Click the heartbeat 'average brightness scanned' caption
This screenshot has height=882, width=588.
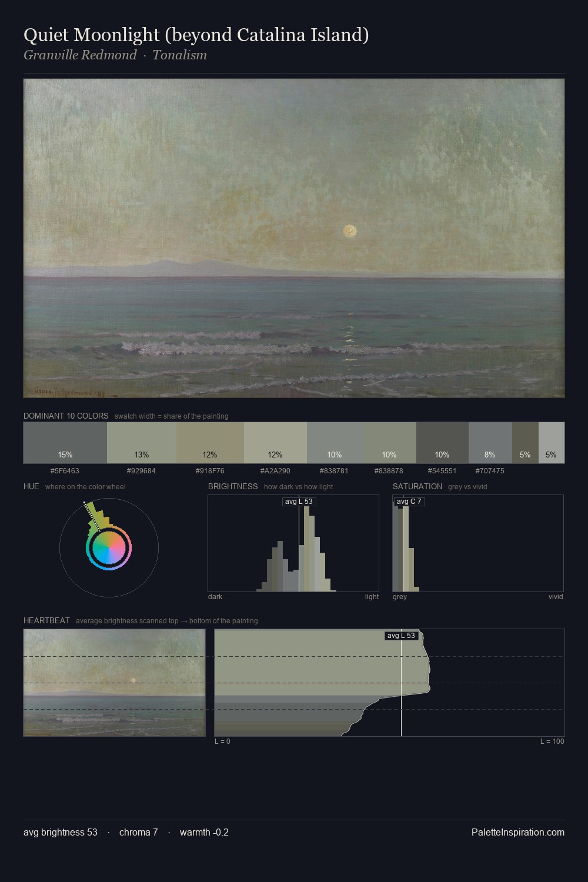click(167, 621)
